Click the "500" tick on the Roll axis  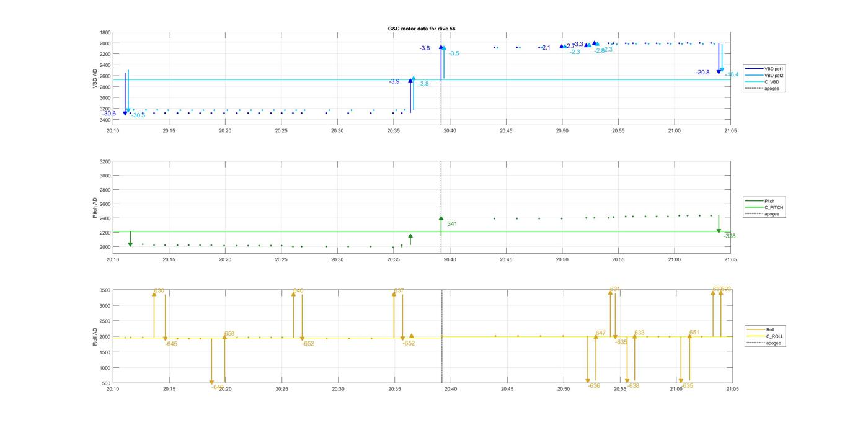(107, 383)
